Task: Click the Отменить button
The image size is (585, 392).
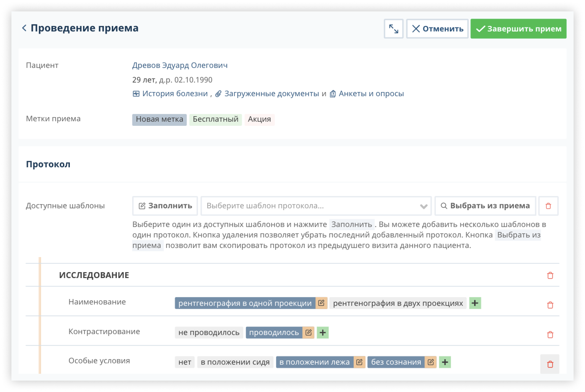Action: coord(437,29)
